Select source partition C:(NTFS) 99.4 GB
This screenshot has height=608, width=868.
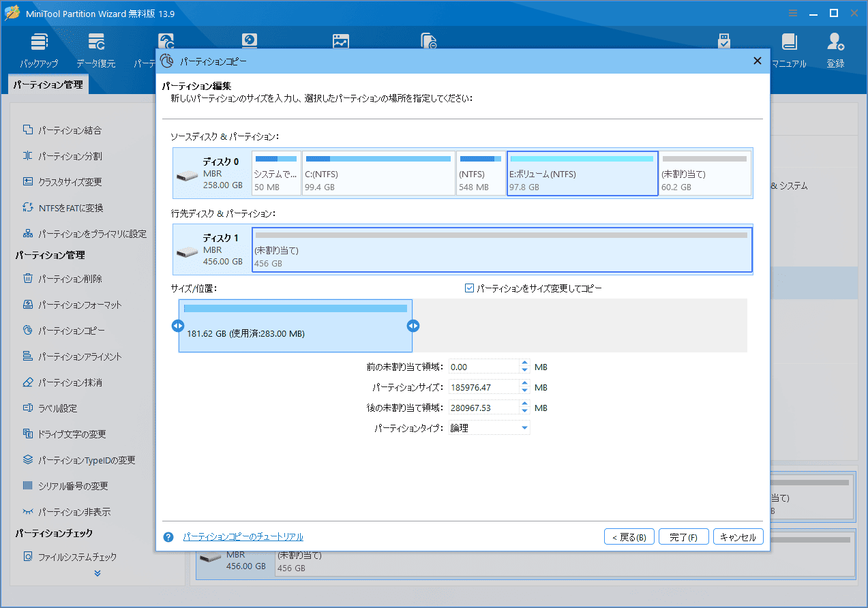[x=378, y=173]
